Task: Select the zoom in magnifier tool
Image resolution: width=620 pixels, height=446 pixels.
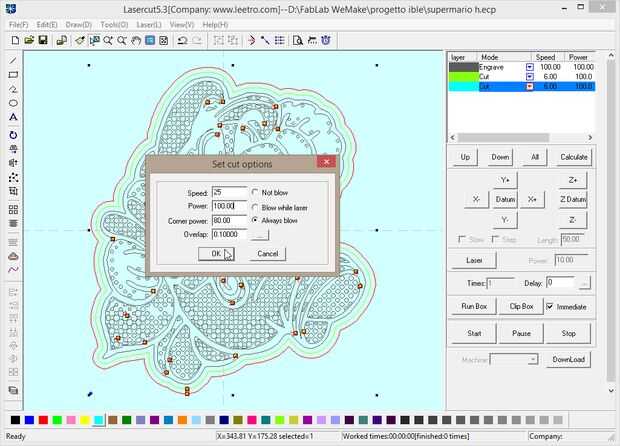Action: (x=108, y=40)
